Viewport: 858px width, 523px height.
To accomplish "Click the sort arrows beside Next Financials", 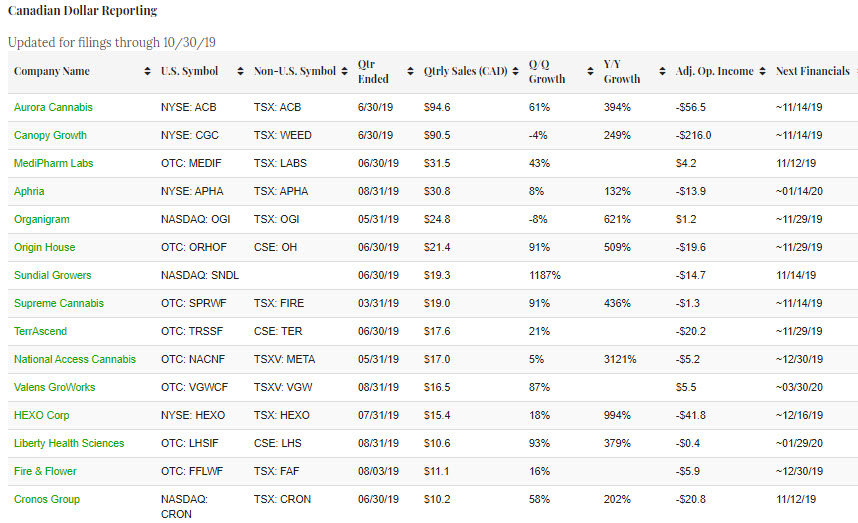I will pos(855,72).
